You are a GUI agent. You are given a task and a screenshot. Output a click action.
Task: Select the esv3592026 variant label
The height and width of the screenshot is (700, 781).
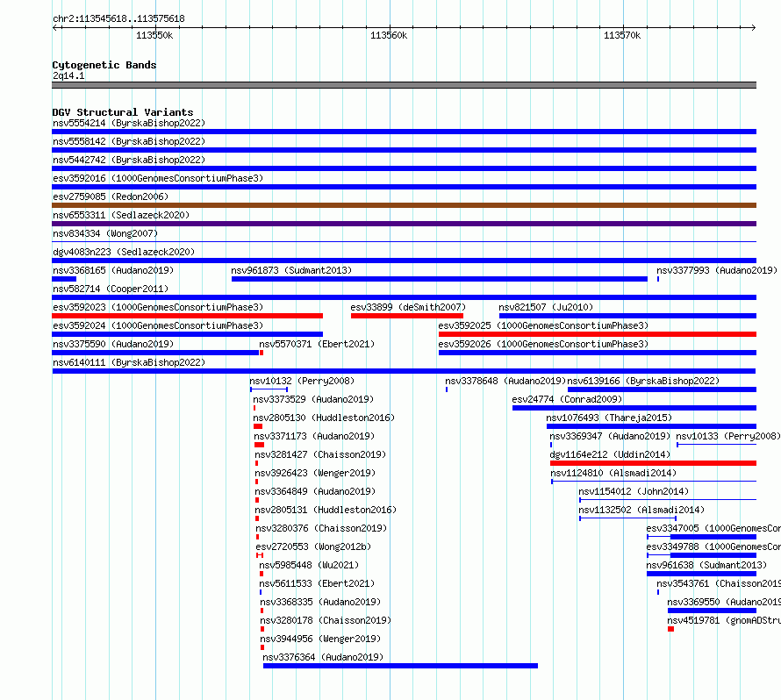[543, 344]
